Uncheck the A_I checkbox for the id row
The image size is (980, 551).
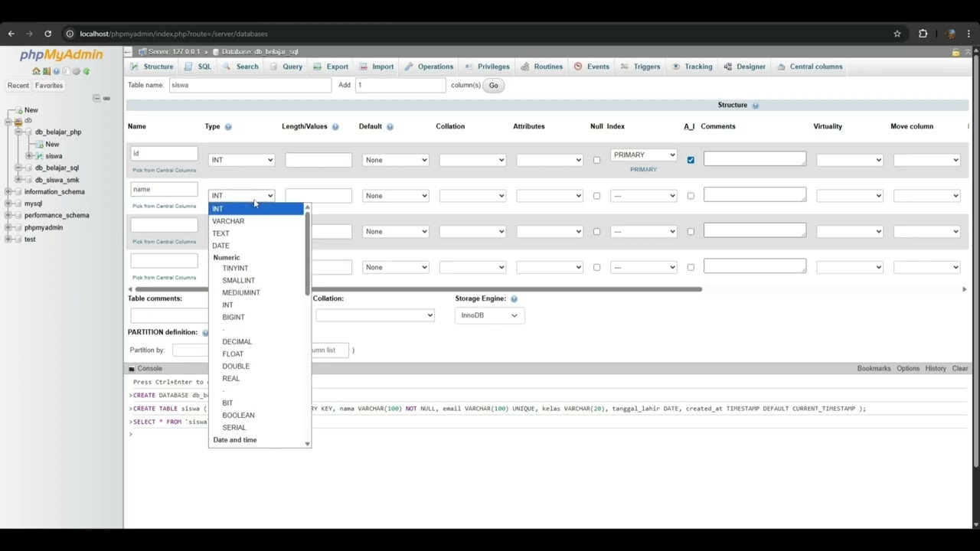[691, 160]
